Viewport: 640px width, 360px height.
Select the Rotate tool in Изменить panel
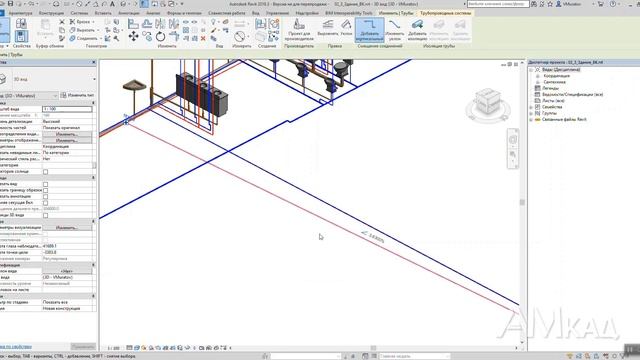[160, 36]
